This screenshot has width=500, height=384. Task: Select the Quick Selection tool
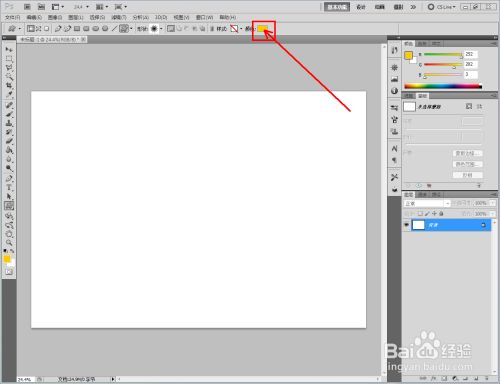coord(9,77)
